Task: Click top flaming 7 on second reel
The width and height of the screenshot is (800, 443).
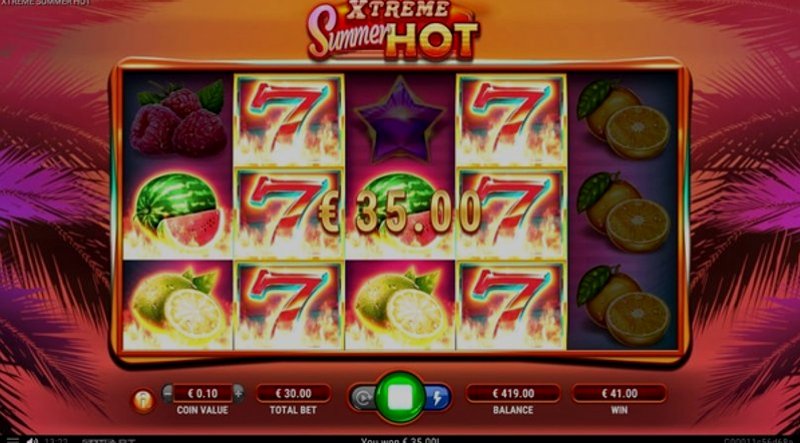Action: click(289, 120)
